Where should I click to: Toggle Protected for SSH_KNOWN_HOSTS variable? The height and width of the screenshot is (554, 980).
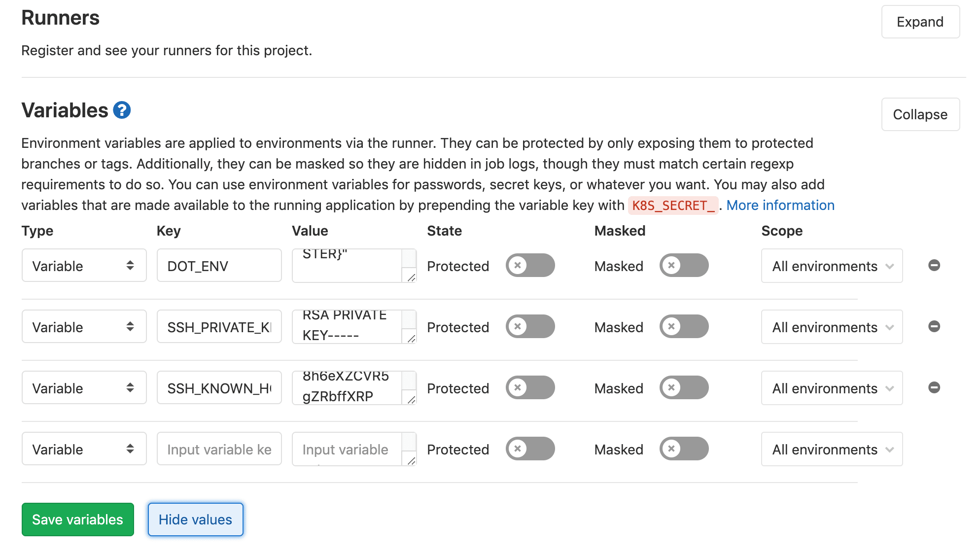530,388
